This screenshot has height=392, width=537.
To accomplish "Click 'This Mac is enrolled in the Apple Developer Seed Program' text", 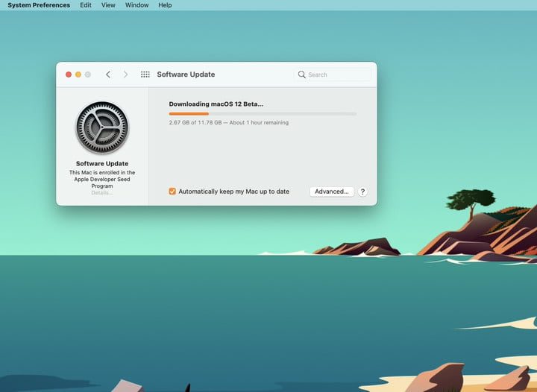I will click(x=102, y=180).
